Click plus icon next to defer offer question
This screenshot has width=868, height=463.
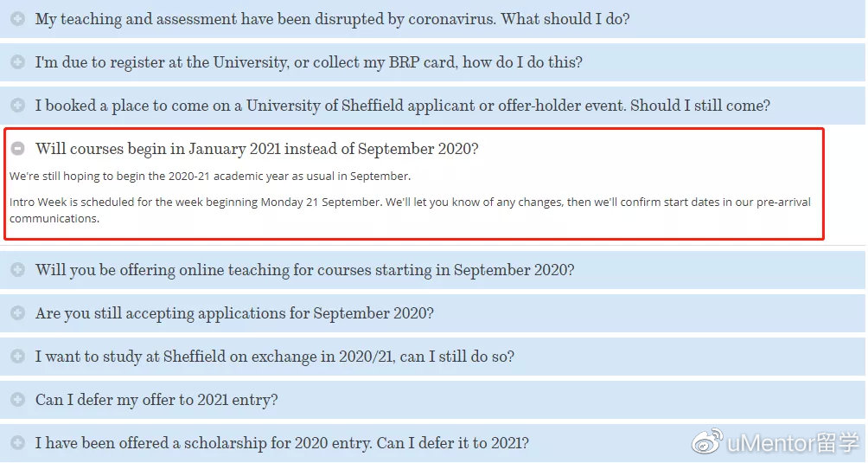[17, 399]
